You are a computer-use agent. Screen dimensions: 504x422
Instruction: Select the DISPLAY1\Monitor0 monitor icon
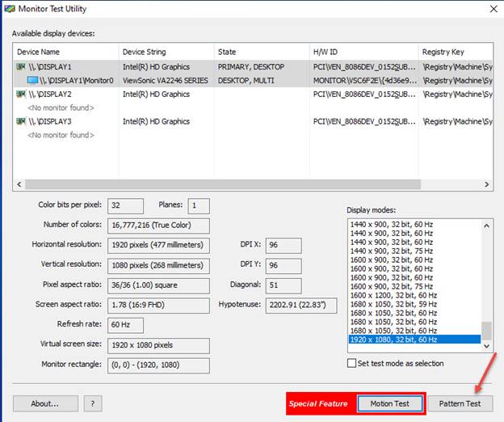(x=32, y=81)
